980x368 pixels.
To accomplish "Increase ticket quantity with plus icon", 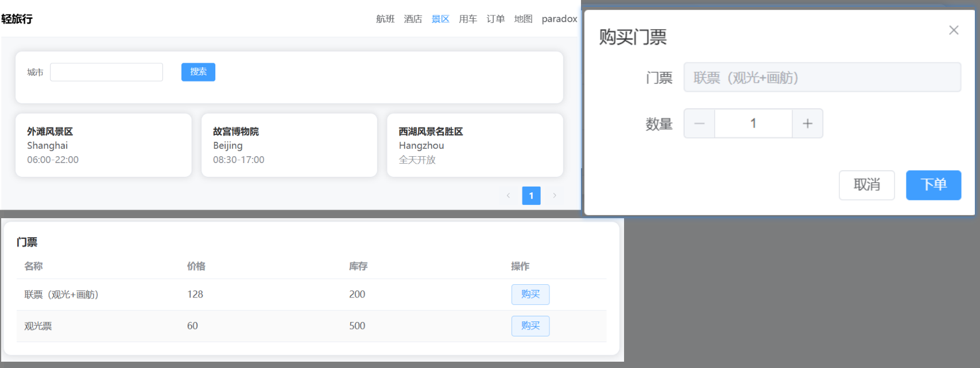I will click(x=807, y=123).
